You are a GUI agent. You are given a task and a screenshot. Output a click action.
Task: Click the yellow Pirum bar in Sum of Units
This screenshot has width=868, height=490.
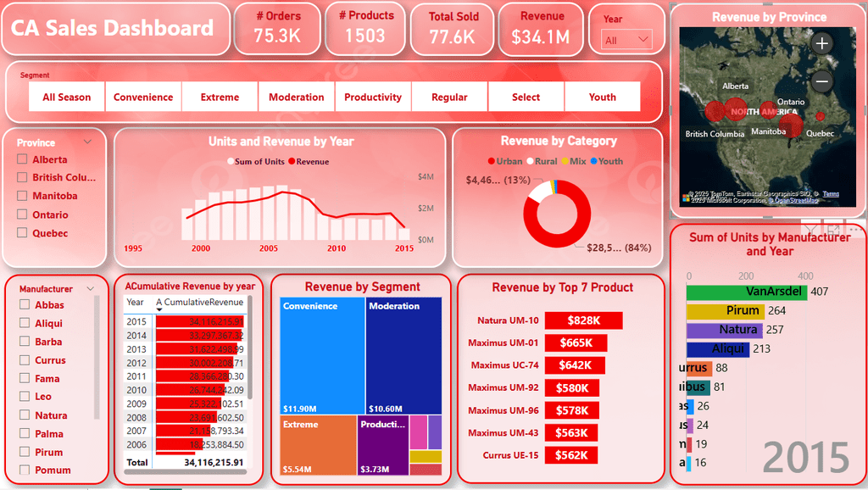pyautogui.click(x=726, y=310)
